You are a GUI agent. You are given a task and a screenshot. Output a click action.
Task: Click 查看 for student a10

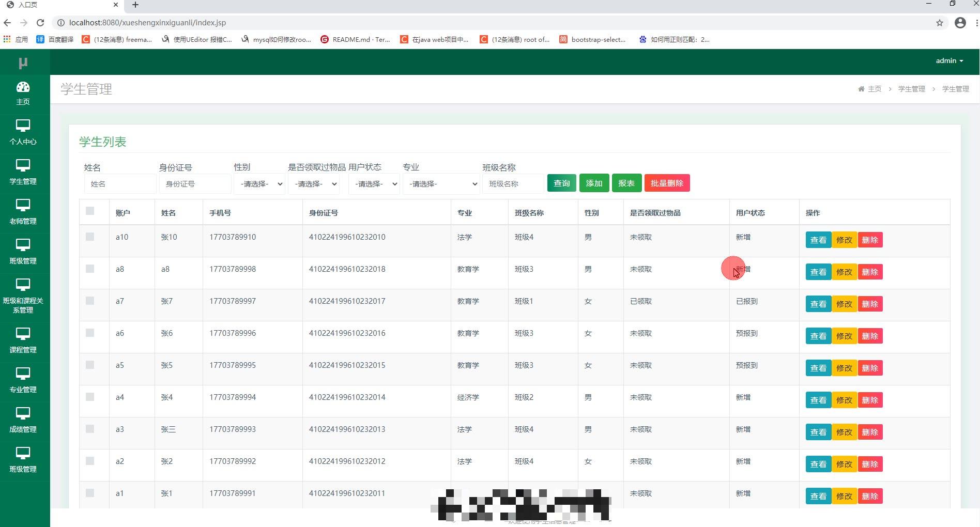[x=818, y=240]
